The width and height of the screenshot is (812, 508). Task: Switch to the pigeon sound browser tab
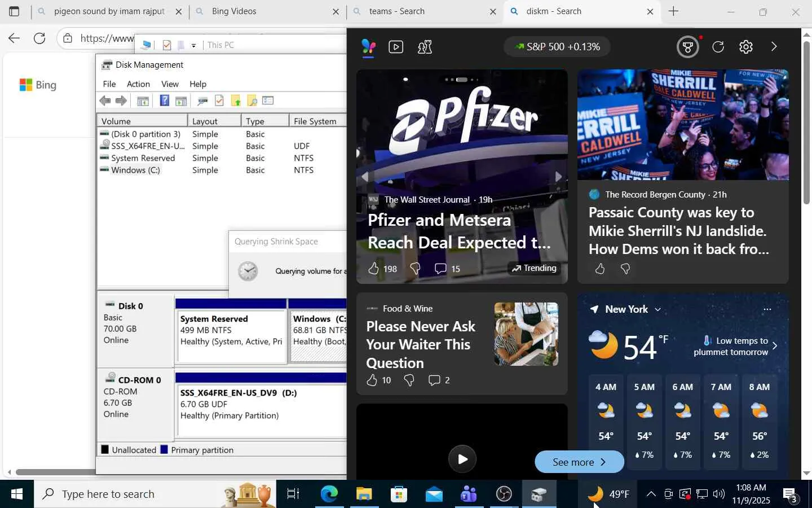(110, 11)
